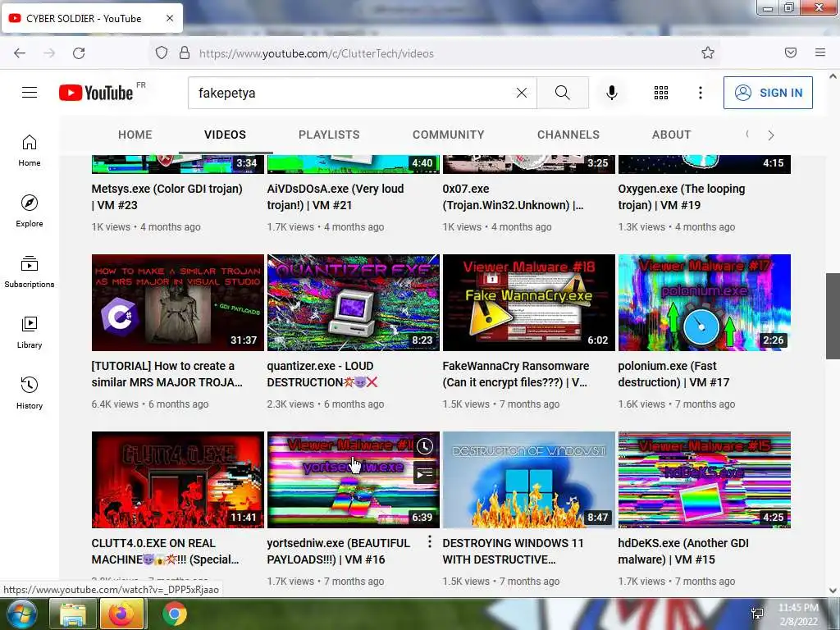Bookmark this page with star icon
This screenshot has width=840, height=630.
point(708,52)
